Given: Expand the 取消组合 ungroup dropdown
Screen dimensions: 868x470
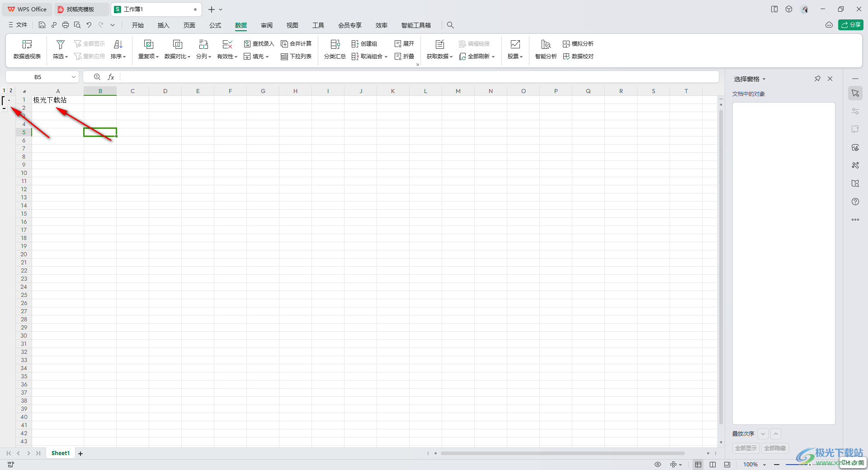Looking at the screenshot, I should tap(386, 57).
